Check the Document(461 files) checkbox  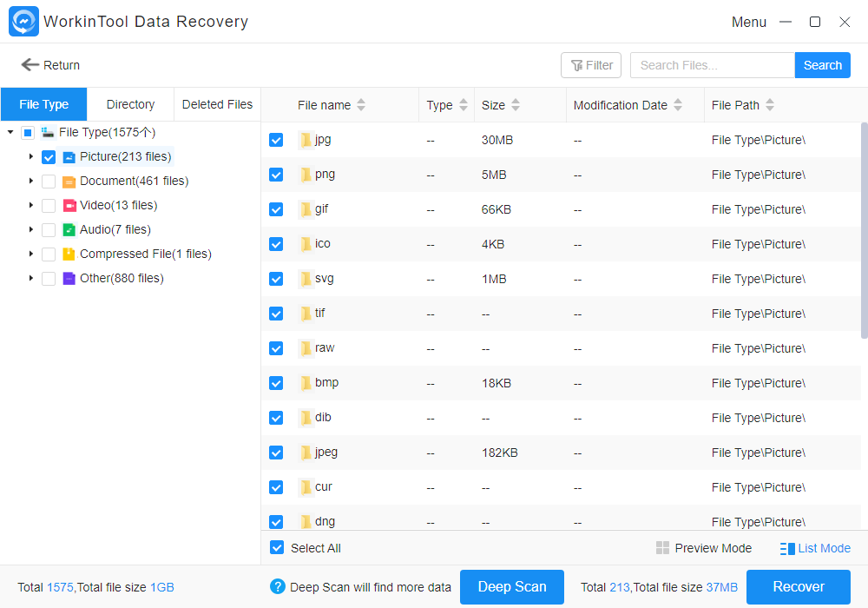(x=49, y=182)
